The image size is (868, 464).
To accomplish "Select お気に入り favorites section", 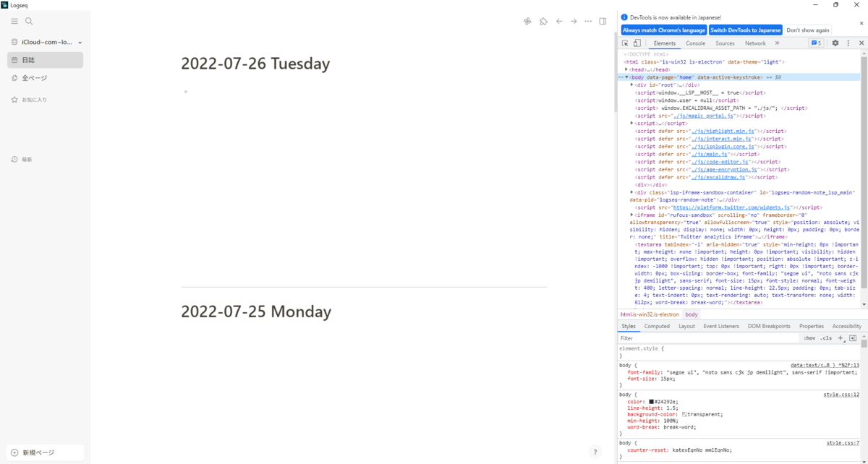I will pyautogui.click(x=29, y=100).
